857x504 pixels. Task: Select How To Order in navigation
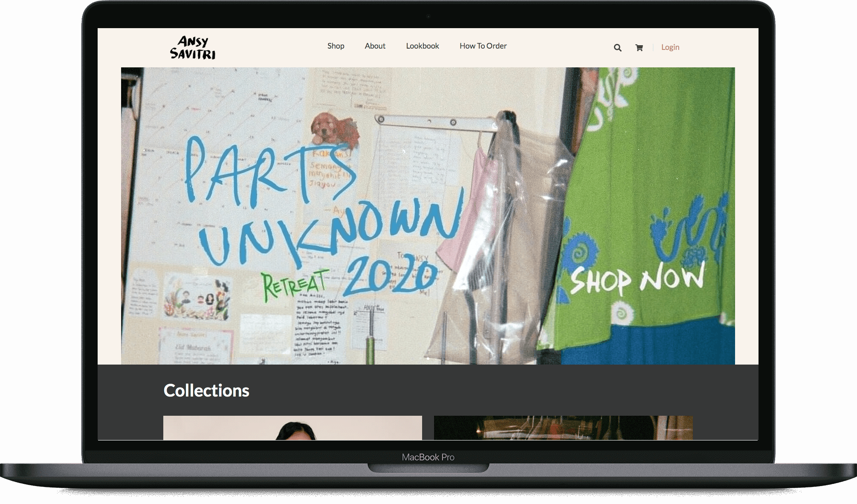[x=483, y=46]
